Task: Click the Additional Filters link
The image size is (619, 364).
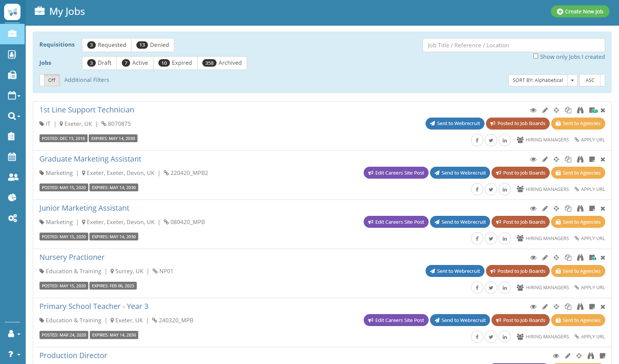Action: [86, 80]
